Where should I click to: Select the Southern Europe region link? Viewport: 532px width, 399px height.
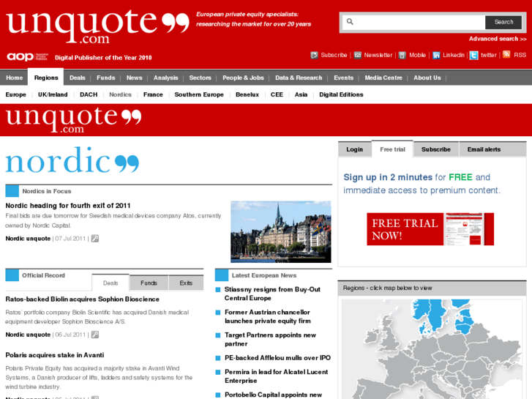[199, 94]
